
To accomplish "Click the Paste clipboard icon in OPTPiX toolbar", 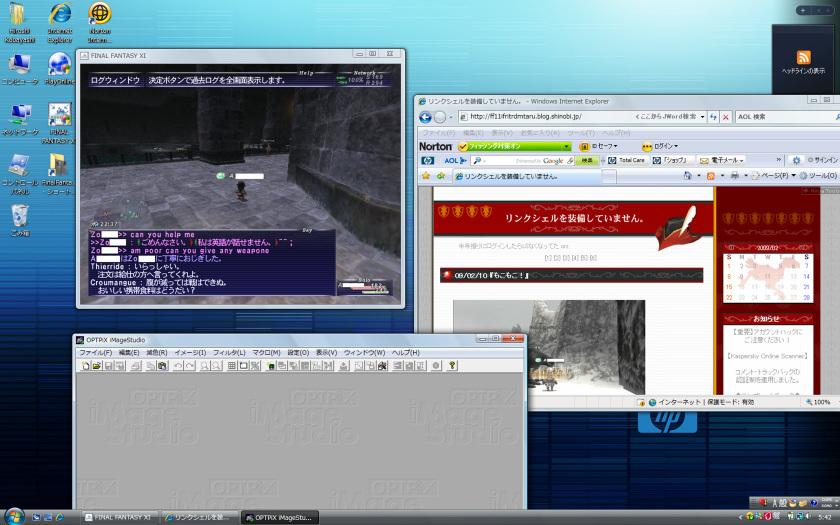I will [163, 365].
